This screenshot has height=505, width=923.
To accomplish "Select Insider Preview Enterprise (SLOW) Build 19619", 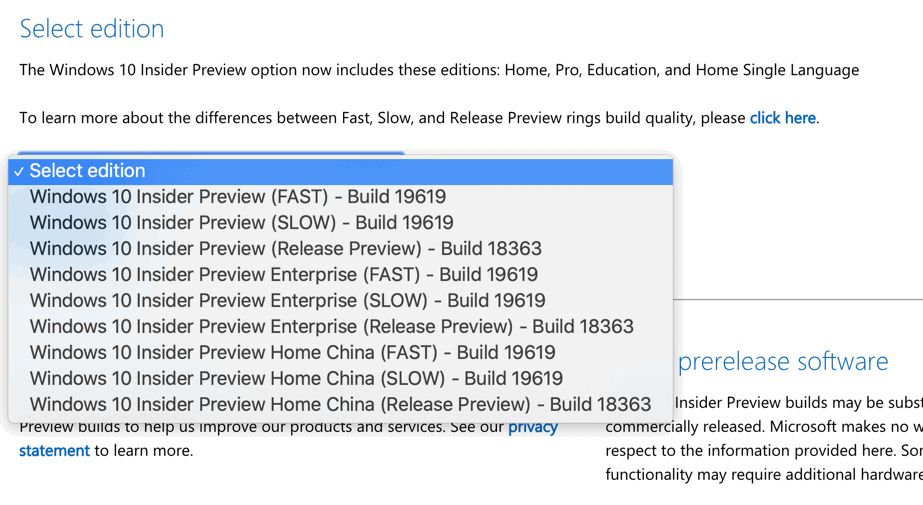I will tap(340, 301).
